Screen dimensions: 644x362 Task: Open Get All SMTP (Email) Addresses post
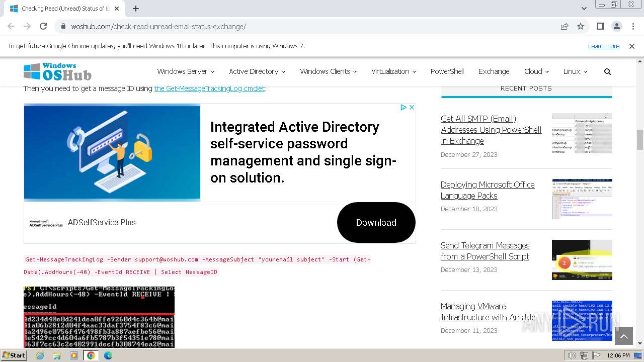point(491,130)
